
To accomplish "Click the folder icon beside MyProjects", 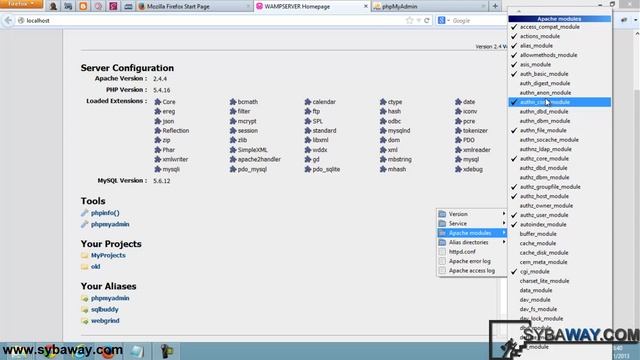I will (84, 256).
